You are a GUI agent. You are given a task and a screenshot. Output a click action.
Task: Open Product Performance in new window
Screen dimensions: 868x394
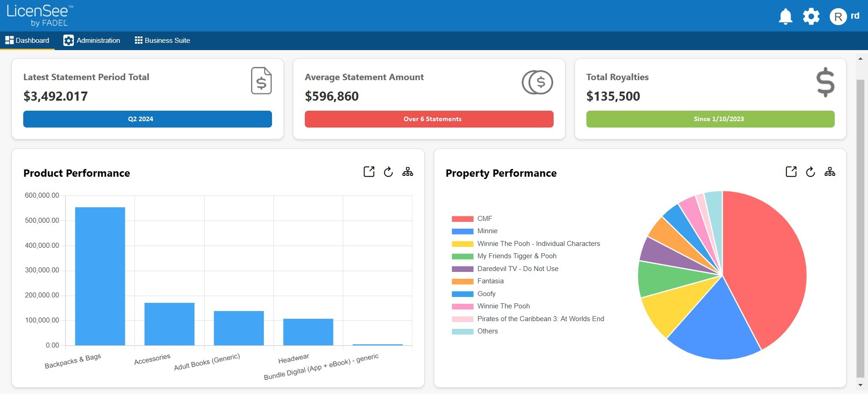(x=369, y=172)
